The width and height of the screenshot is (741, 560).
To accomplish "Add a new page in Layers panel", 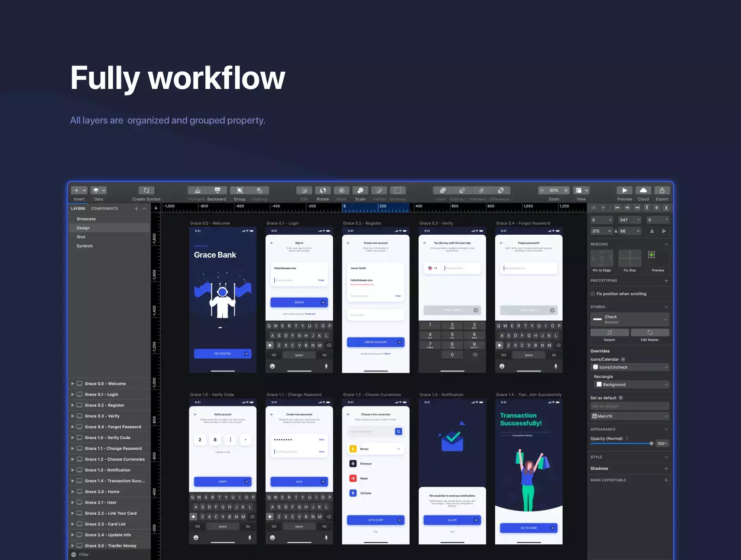I will [x=136, y=209].
